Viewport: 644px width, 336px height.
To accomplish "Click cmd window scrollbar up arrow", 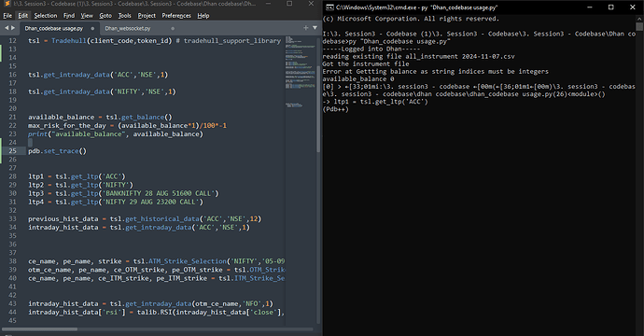I will pyautogui.click(x=639, y=19).
